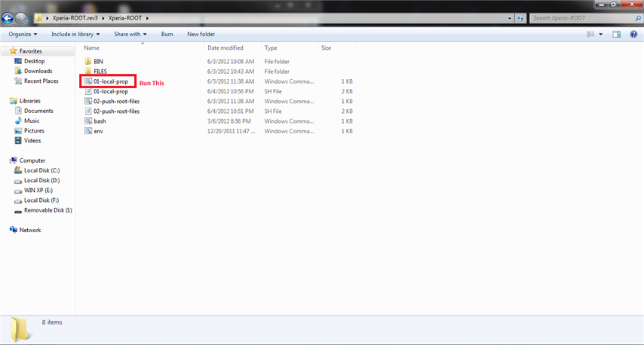Go back with the Back arrow button
This screenshot has width=644, height=345.
click(x=8, y=18)
